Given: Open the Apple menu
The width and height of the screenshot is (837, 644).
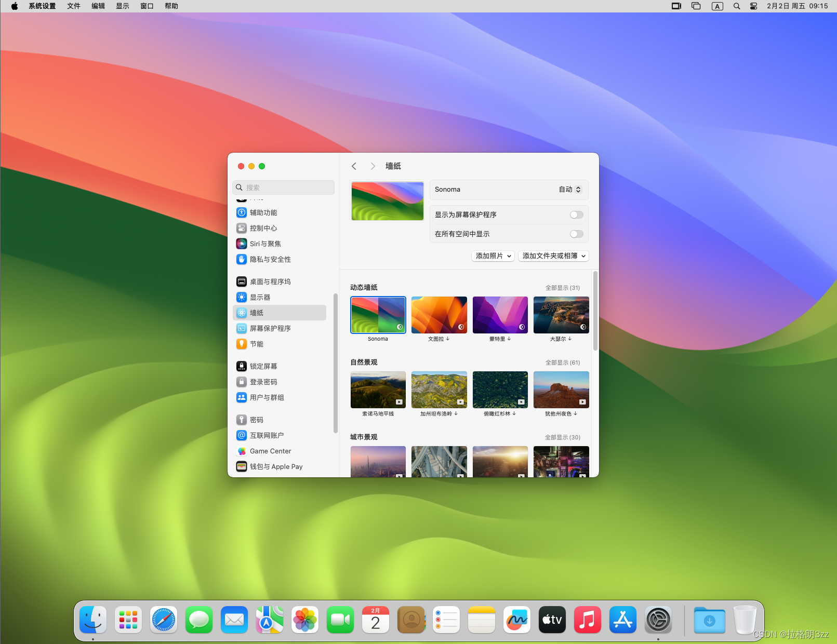Looking at the screenshot, I should coord(15,6).
